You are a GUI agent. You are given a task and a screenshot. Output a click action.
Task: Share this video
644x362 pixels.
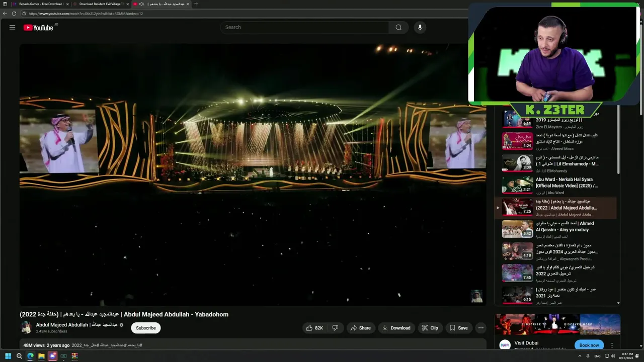[x=360, y=328]
